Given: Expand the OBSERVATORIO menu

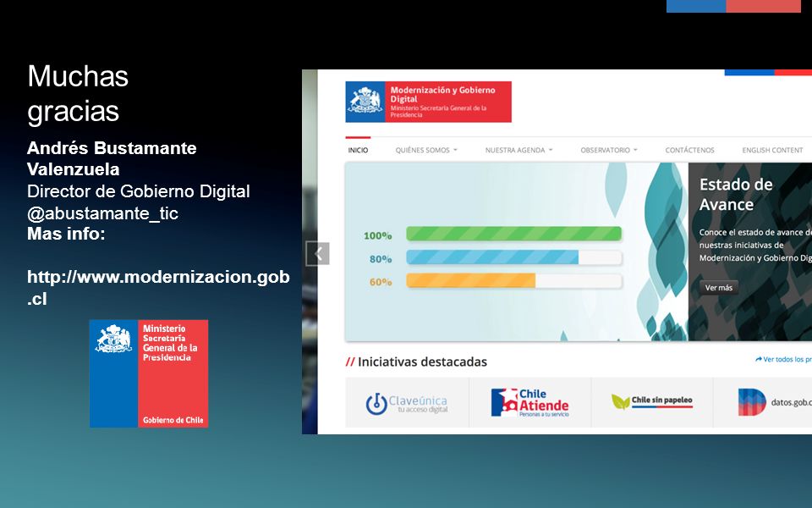Looking at the screenshot, I should 608,151.
